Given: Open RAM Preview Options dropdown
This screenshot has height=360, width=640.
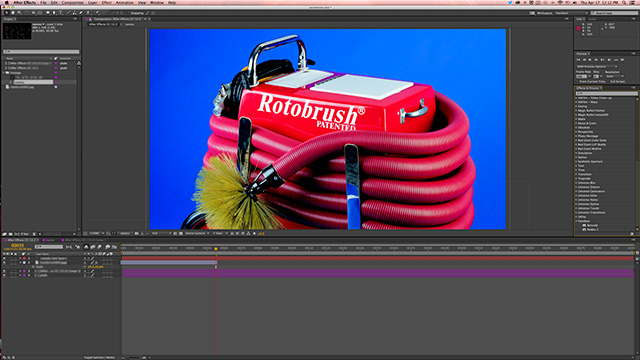Looking at the screenshot, I should [597, 67].
